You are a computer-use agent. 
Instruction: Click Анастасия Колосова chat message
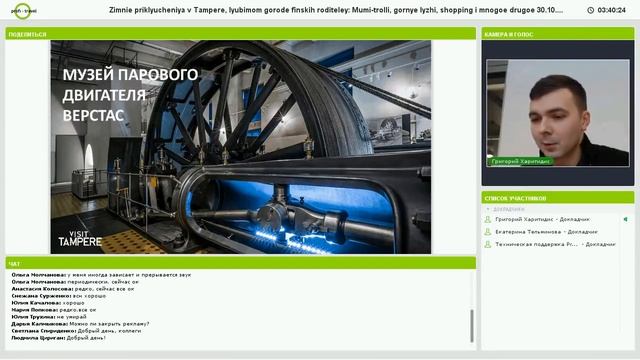pos(73,289)
